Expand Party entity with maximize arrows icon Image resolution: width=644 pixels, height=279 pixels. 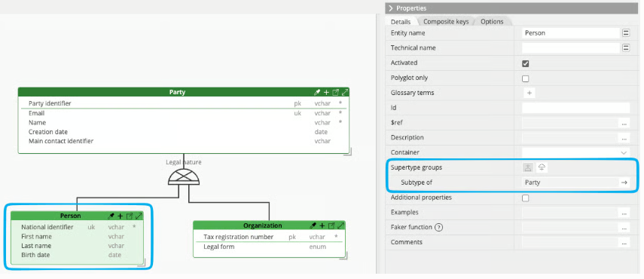(x=345, y=92)
